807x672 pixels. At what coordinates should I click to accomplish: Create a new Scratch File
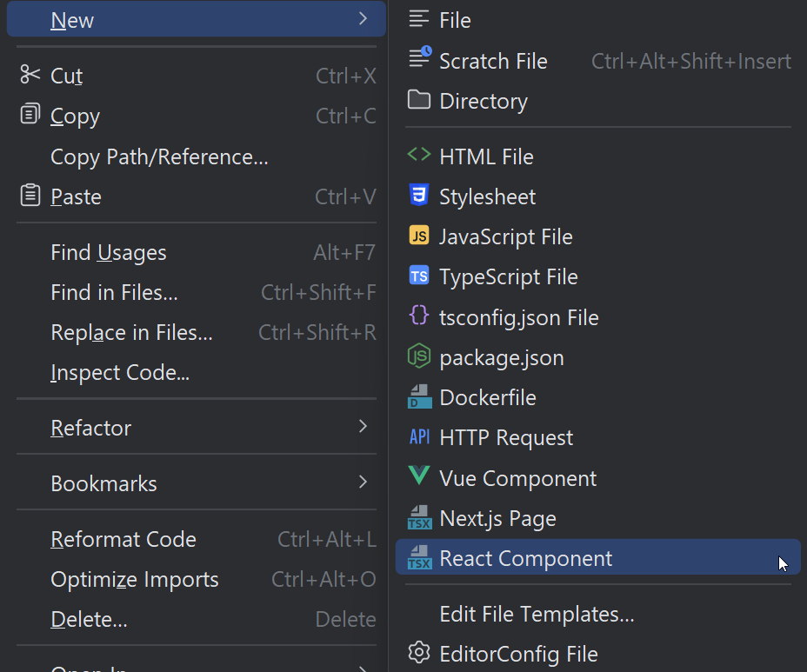click(x=493, y=61)
